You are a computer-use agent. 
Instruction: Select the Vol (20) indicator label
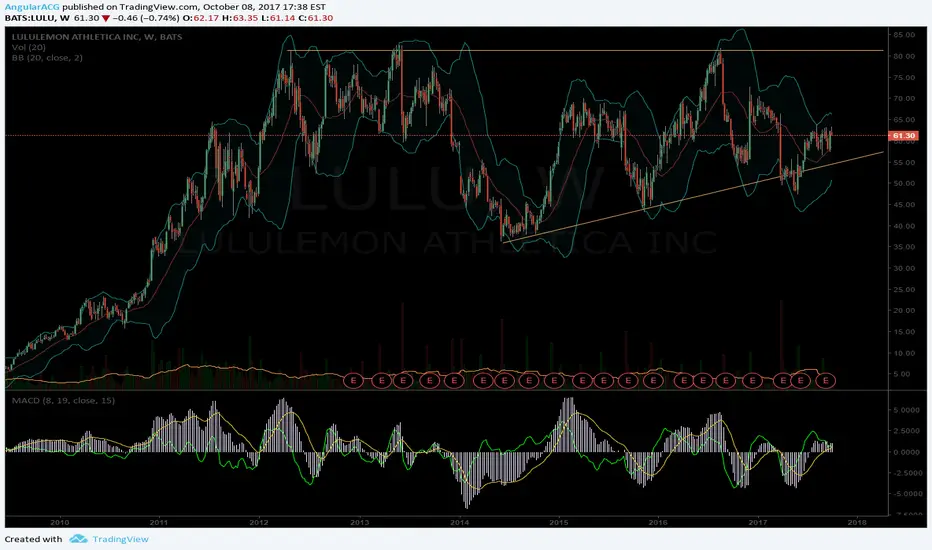(x=29, y=47)
